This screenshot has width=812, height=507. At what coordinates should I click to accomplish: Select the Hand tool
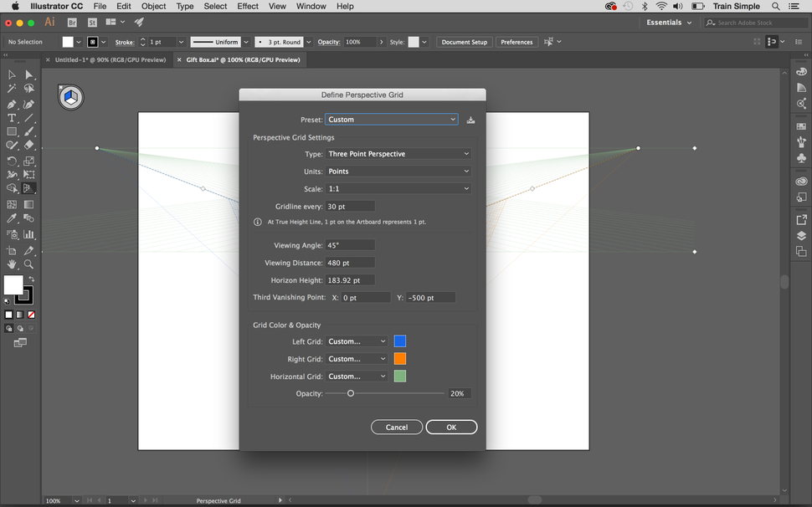pyautogui.click(x=12, y=264)
